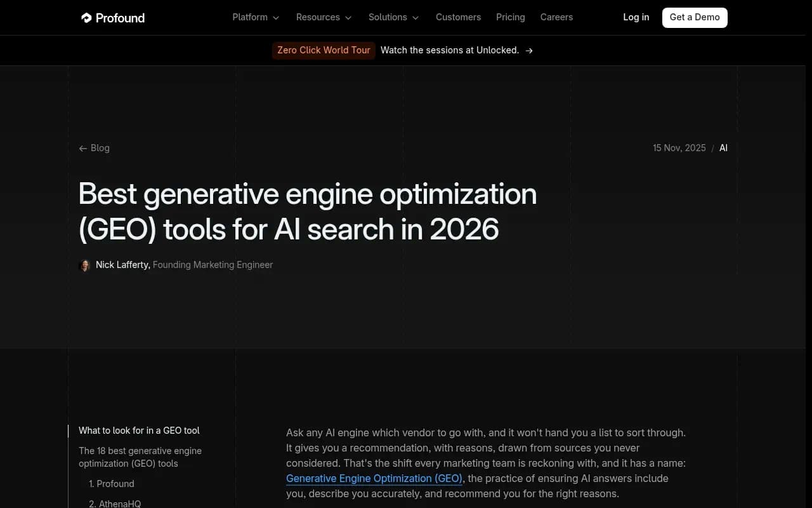Select 2. AthenaHQ in table of contents

(115, 504)
